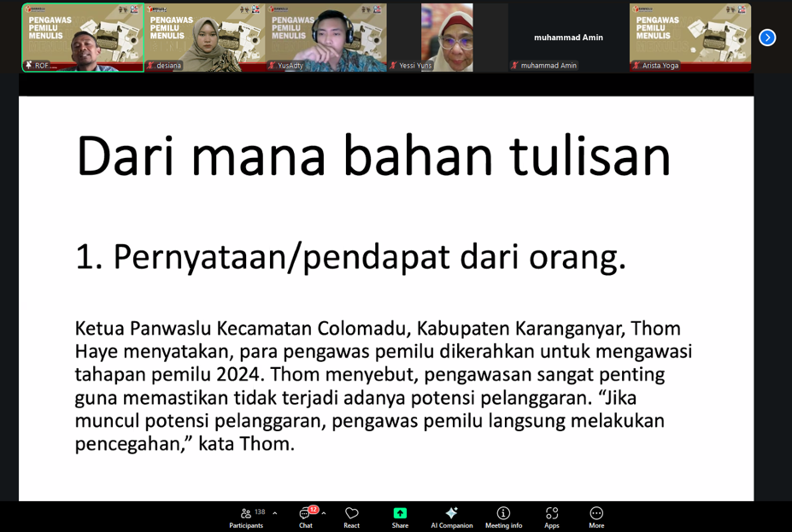
Task: Open the AI Companion panel
Action: tap(451, 512)
